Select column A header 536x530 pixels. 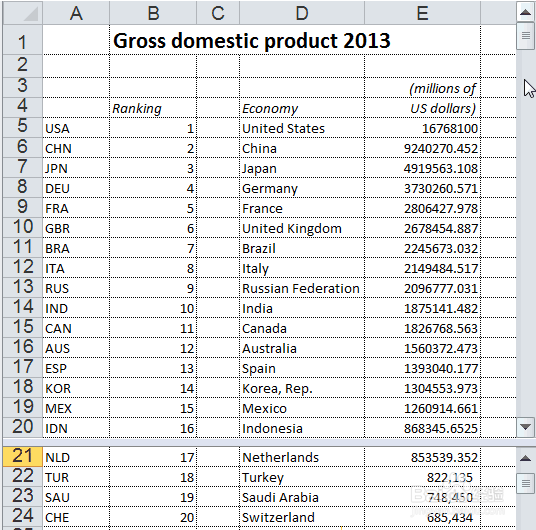point(76,13)
